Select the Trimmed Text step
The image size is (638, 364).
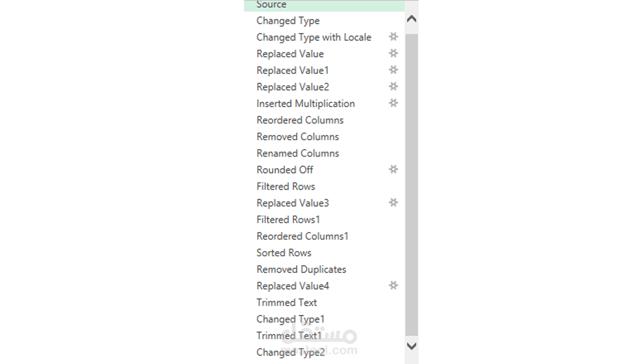click(287, 302)
